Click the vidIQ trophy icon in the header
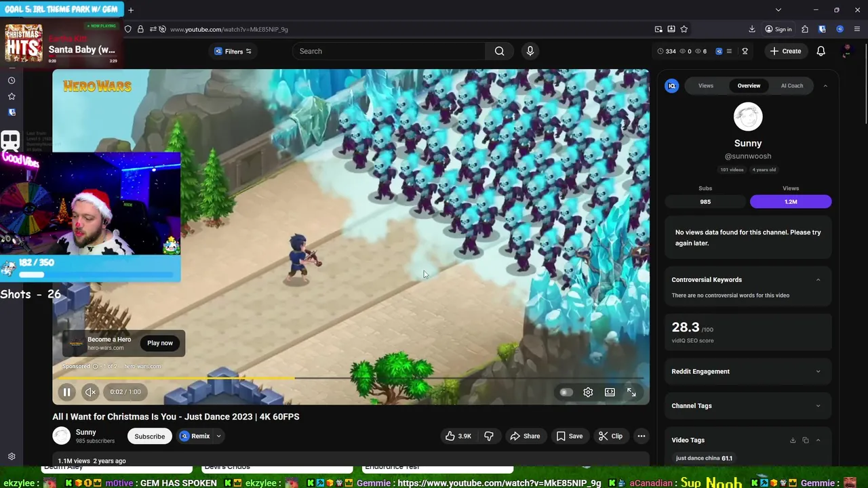The width and height of the screenshot is (868, 488). 745,52
